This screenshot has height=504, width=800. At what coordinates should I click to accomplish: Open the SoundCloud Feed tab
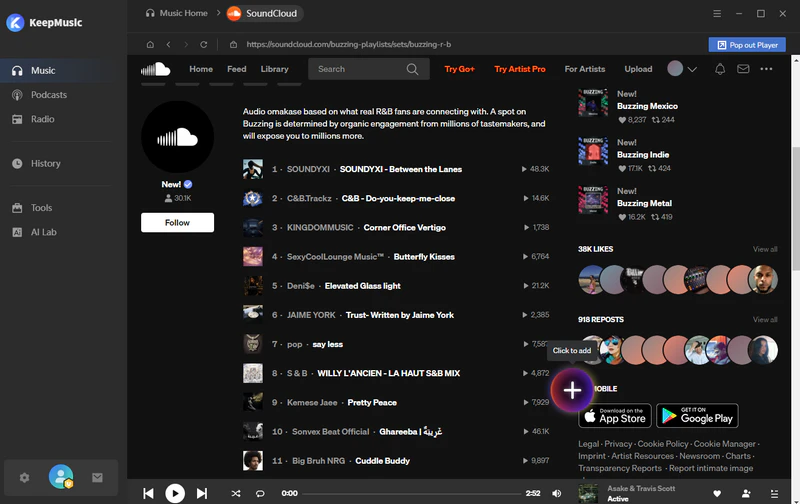(237, 69)
